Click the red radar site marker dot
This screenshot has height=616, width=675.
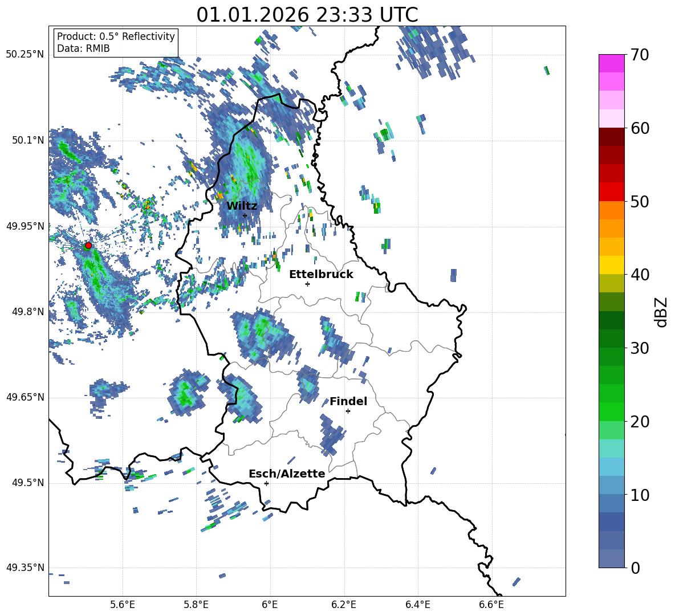pos(88,246)
